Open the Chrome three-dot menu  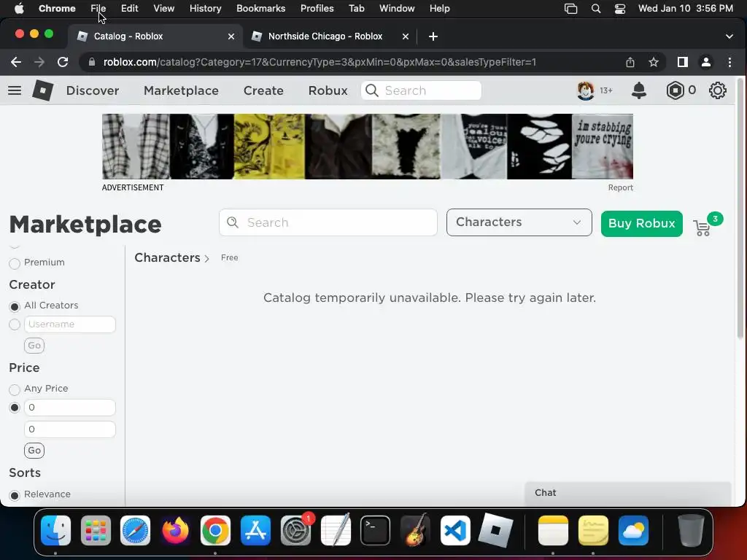pos(729,62)
